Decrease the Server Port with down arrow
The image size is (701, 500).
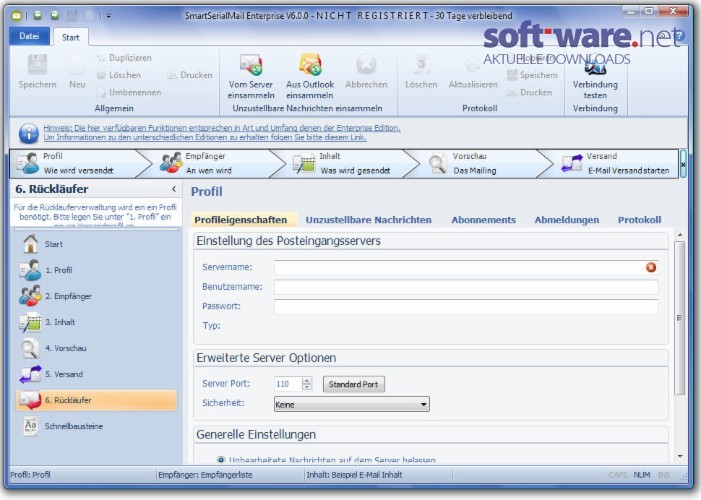pos(307,387)
